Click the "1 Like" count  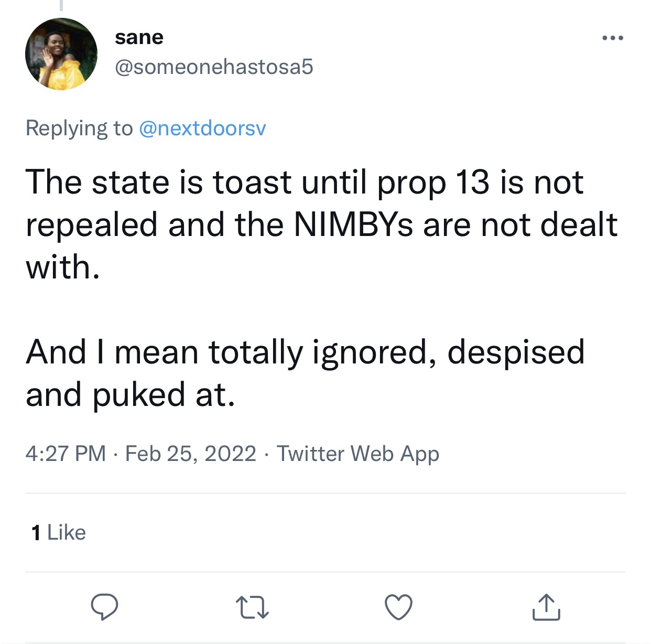pyautogui.click(x=59, y=532)
